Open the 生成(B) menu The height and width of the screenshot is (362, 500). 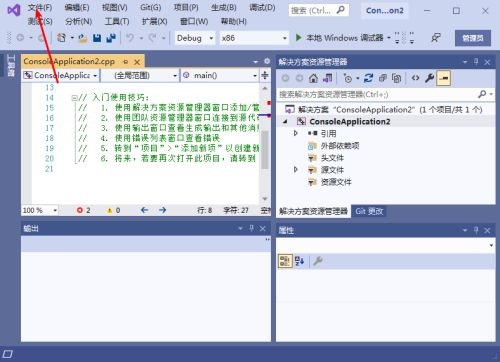tap(224, 8)
